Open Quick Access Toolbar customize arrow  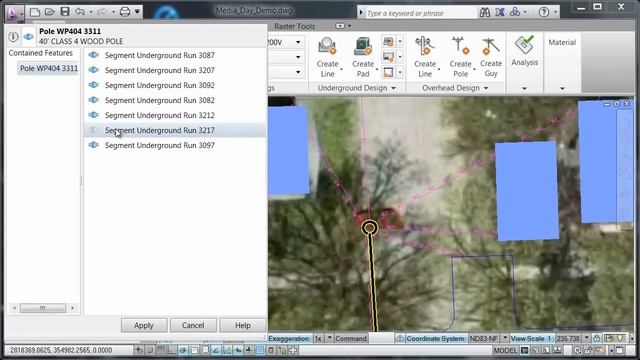tap(137, 12)
